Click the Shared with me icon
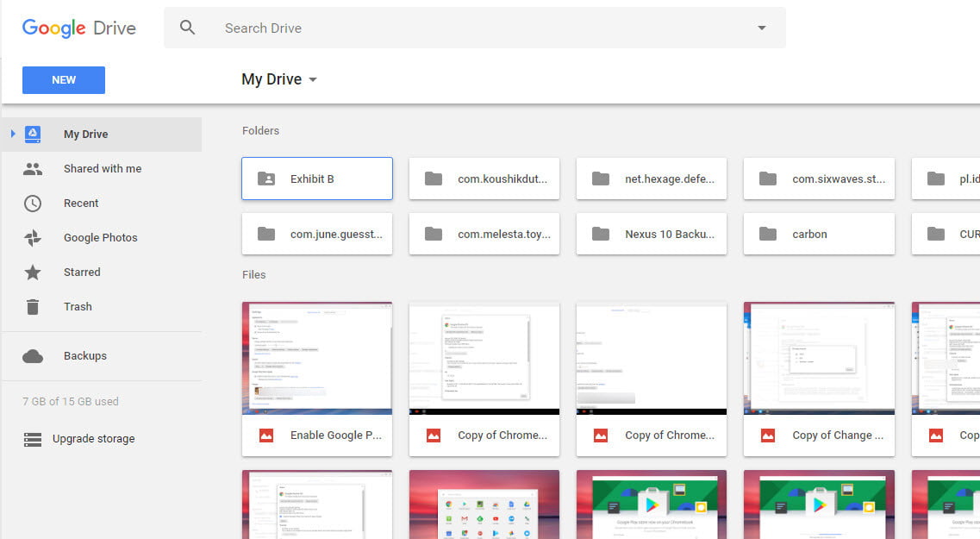Screen dimensions: 980x539 [33, 168]
